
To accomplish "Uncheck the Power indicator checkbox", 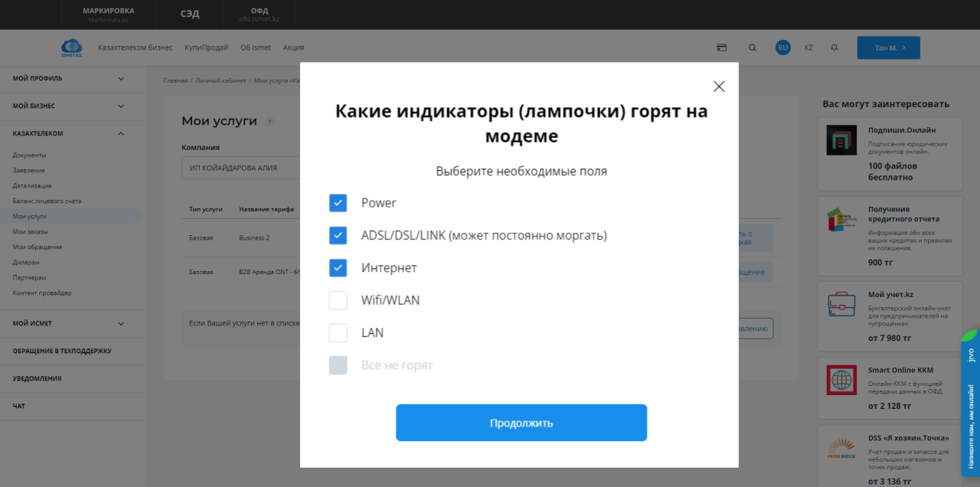I will (338, 203).
